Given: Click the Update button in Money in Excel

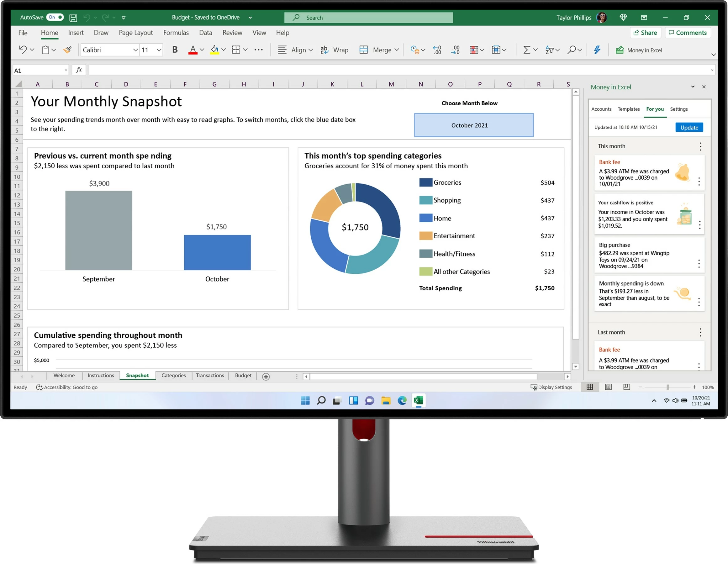Looking at the screenshot, I should tap(689, 127).
